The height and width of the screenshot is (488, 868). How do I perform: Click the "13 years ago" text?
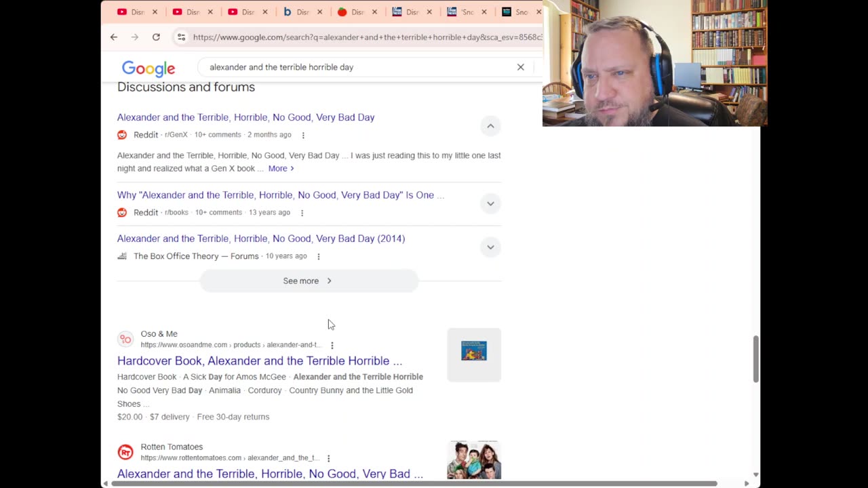coord(269,212)
